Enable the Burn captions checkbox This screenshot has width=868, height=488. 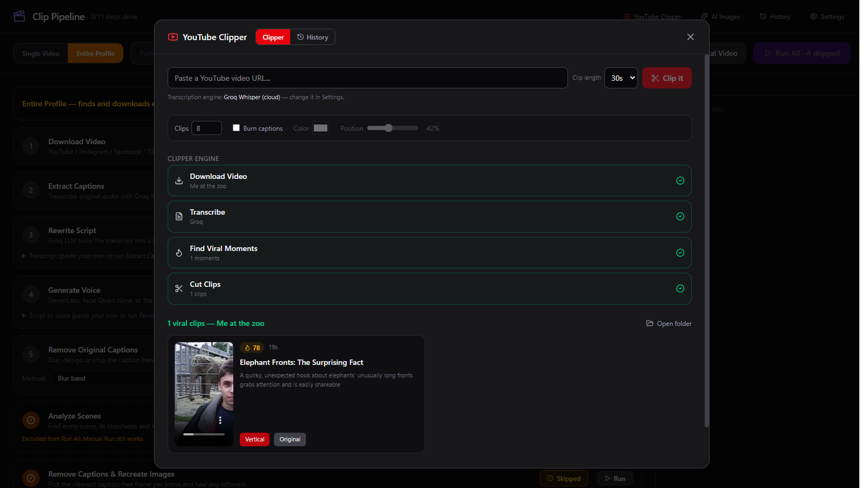[236, 128]
